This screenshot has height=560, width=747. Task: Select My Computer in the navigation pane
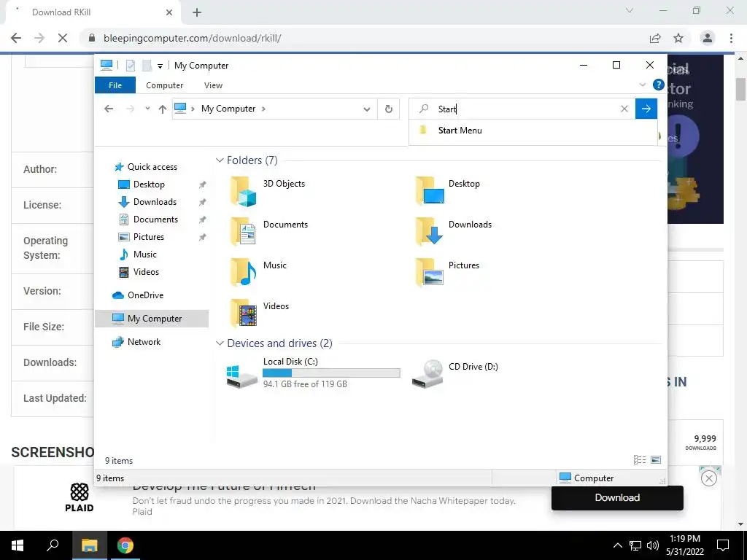point(152,319)
